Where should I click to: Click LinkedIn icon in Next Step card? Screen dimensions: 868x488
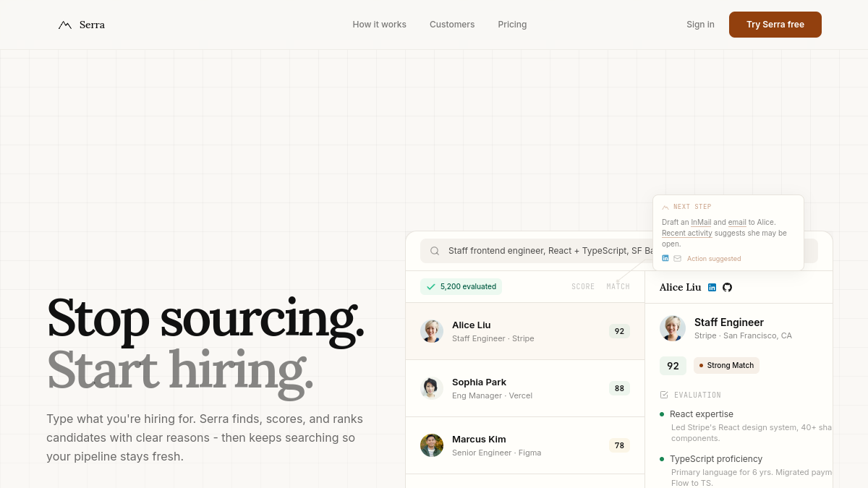coord(665,258)
